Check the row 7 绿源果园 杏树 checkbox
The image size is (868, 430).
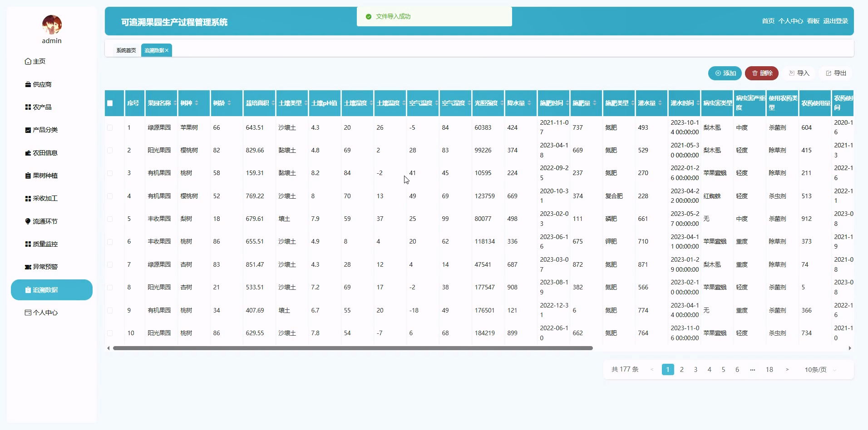pos(110,264)
